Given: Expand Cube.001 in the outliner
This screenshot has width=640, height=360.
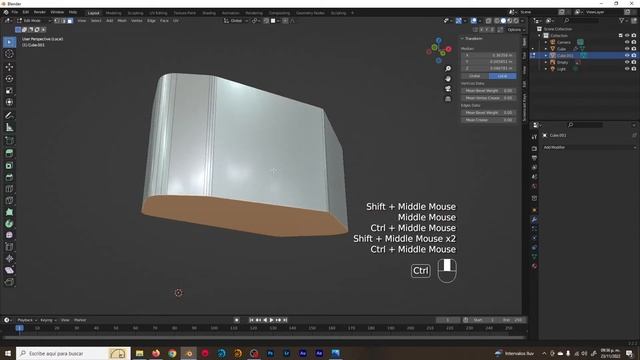Looking at the screenshot, I should (546, 56).
